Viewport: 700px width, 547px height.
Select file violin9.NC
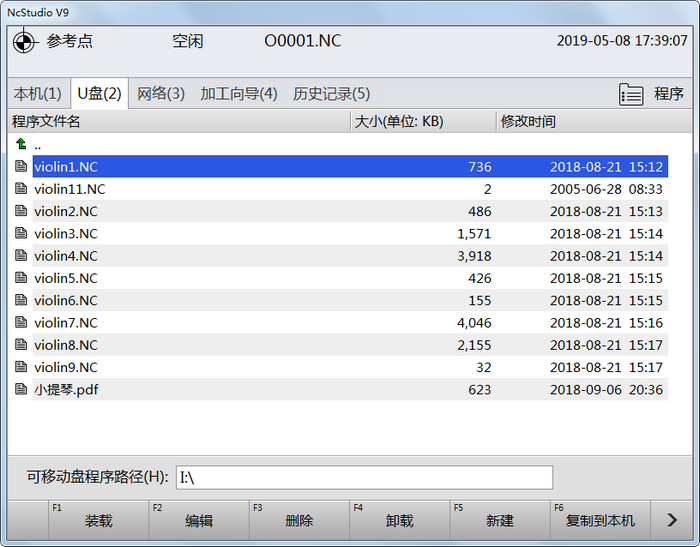tap(350, 367)
